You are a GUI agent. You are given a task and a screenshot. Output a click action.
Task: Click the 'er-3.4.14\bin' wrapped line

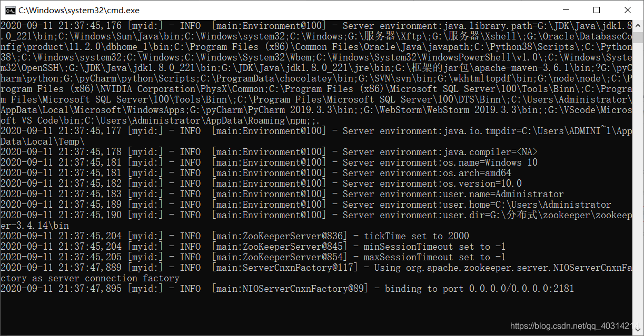(35, 226)
